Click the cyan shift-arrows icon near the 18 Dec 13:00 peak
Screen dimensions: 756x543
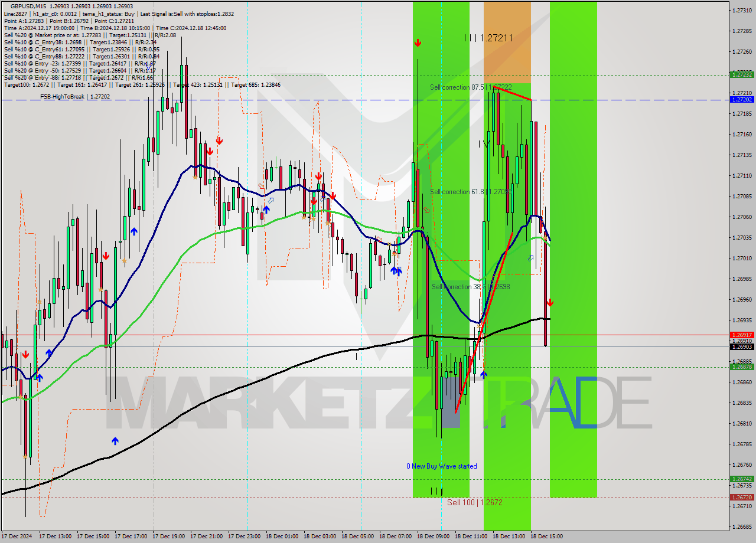[530, 259]
